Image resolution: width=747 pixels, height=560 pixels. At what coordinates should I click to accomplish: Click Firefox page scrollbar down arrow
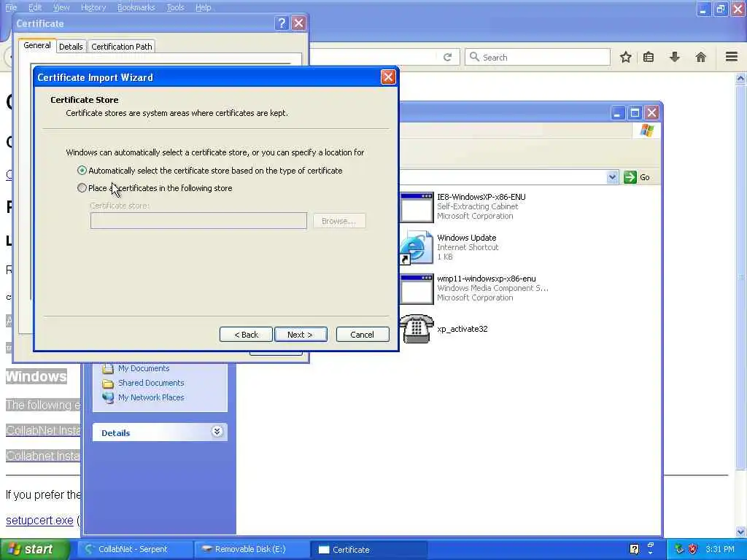coord(740,532)
